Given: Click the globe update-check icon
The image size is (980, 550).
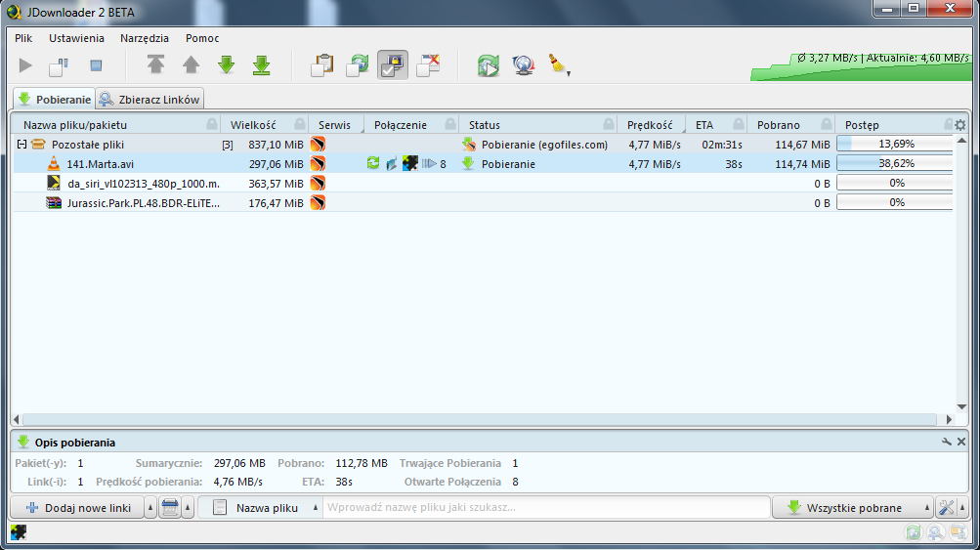Looking at the screenshot, I should coord(523,65).
